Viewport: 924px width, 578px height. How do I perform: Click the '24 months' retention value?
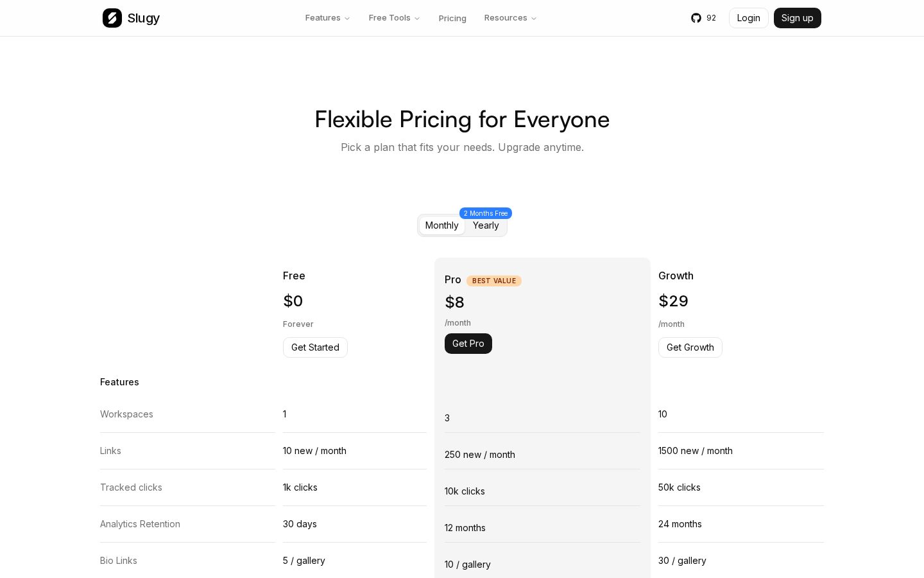[680, 524]
